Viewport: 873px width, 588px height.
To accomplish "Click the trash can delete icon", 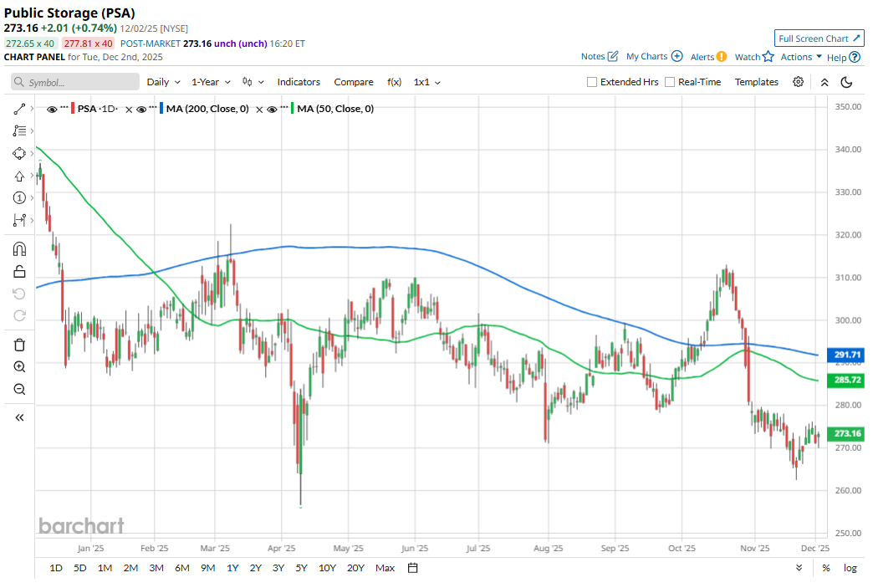I will [19, 345].
